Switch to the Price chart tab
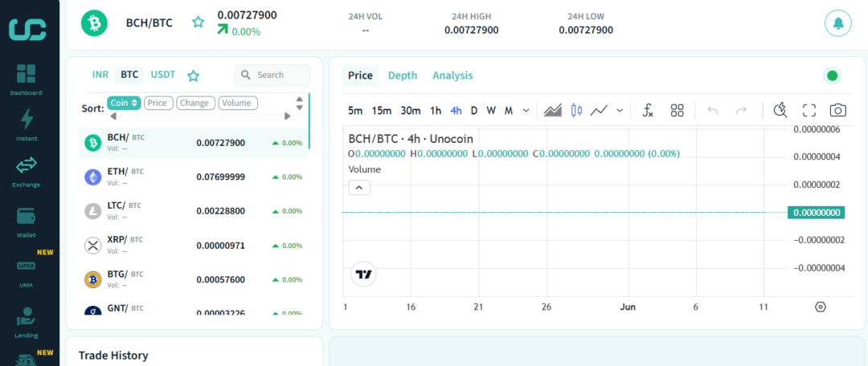The width and height of the screenshot is (868, 366). [x=360, y=75]
